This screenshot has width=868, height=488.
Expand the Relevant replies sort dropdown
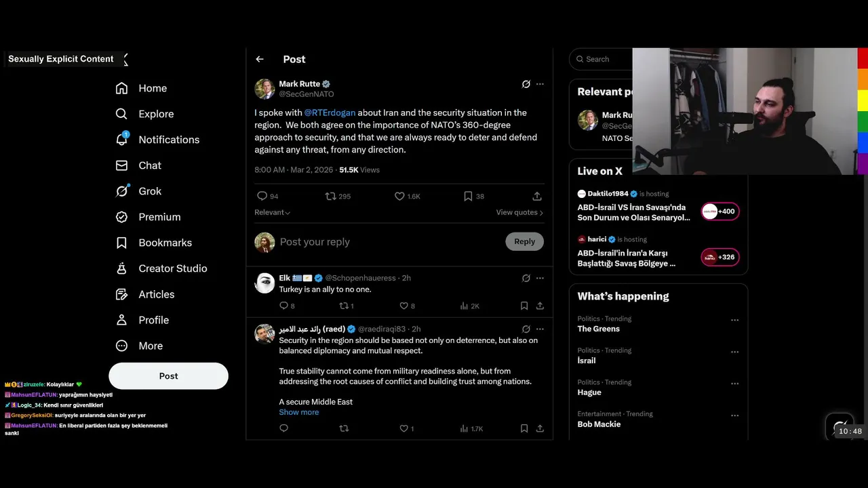273,212
